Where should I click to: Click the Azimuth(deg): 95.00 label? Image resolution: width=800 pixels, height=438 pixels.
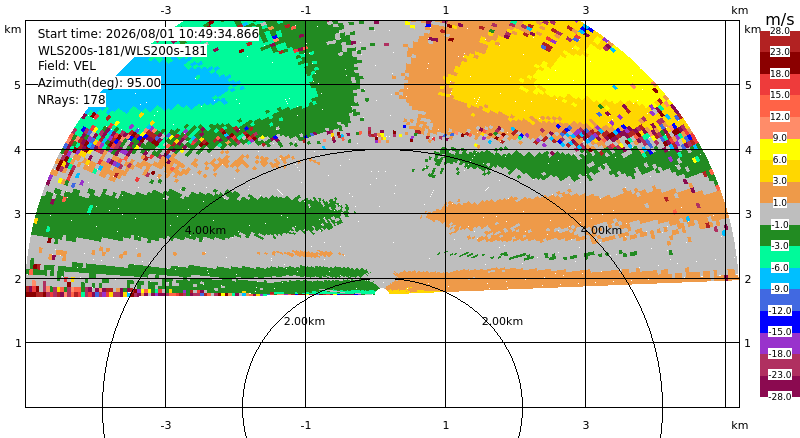click(99, 83)
